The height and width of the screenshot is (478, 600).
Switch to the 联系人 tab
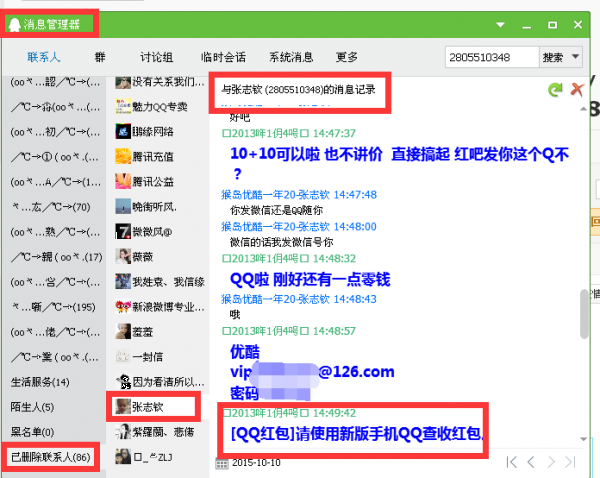click(x=44, y=57)
